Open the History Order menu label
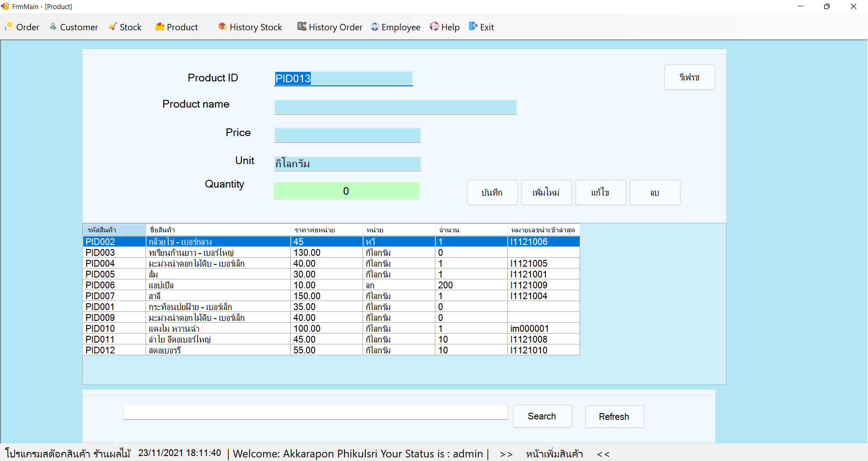868x461 pixels. point(335,27)
